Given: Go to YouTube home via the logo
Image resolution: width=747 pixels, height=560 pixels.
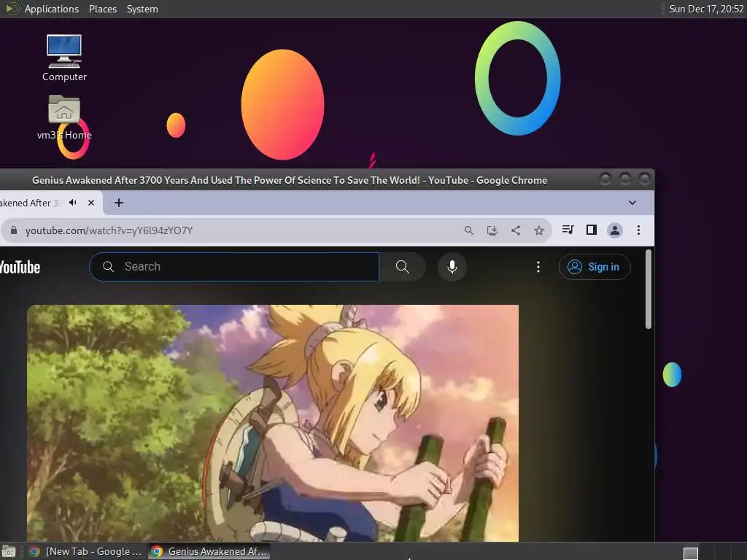Looking at the screenshot, I should tap(20, 267).
